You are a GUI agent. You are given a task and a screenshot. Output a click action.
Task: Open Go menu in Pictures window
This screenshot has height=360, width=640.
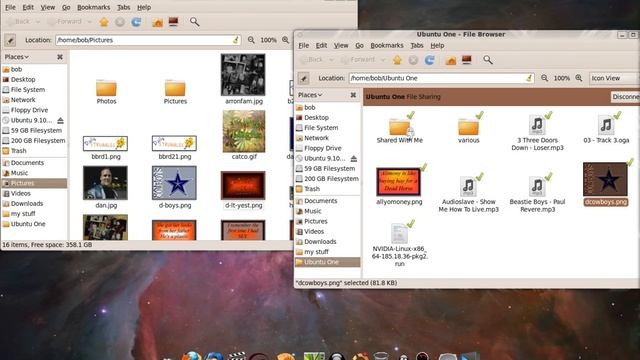pyautogui.click(x=66, y=7)
